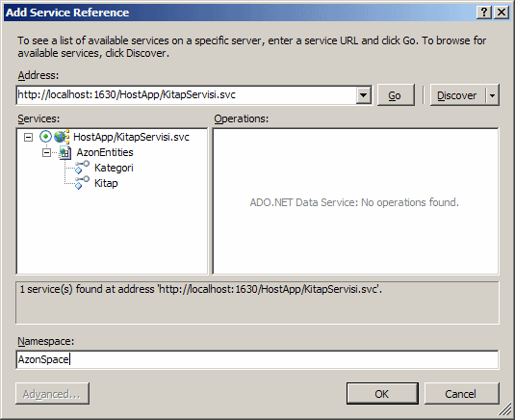This screenshot has height=420, width=515.
Task: Open the Address URL dropdown list
Action: coord(363,95)
